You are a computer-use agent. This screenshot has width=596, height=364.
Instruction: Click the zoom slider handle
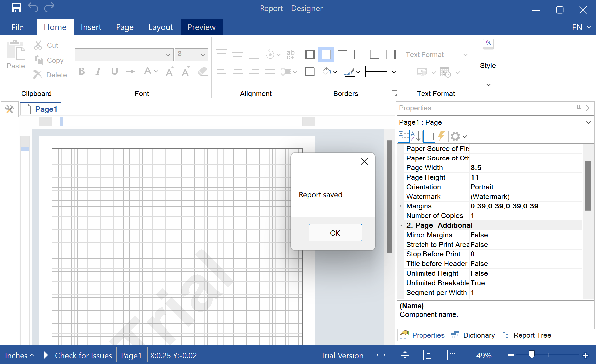(x=532, y=355)
